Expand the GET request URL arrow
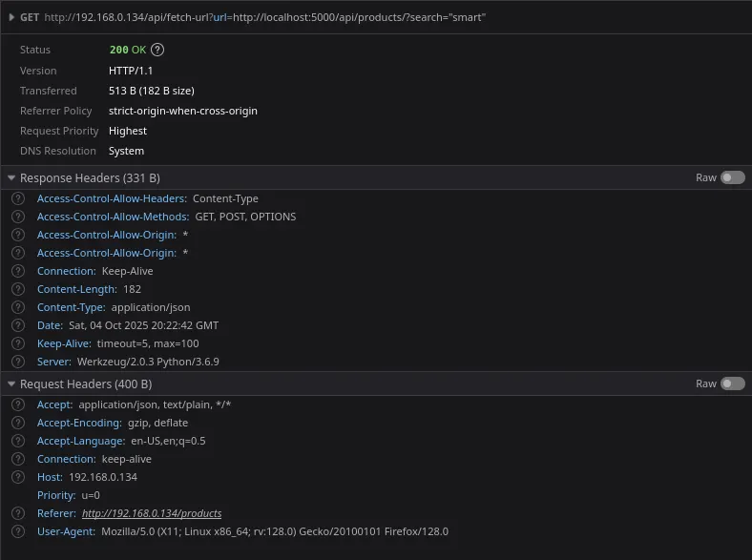This screenshot has width=752, height=560. (x=11, y=17)
